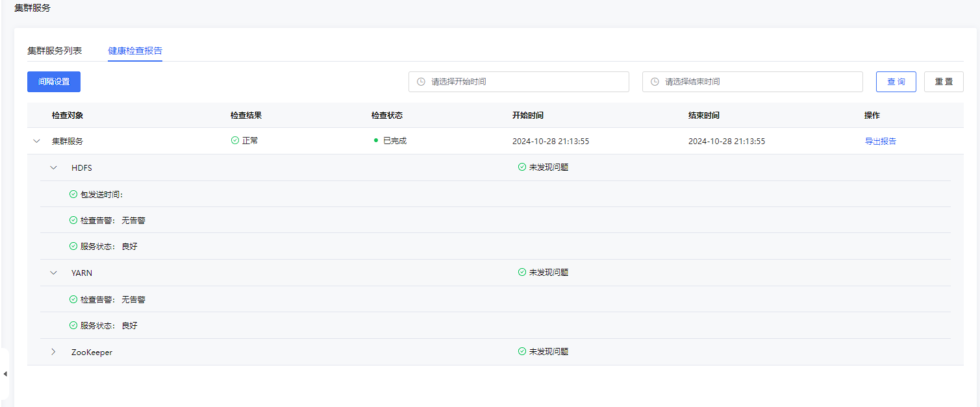The height and width of the screenshot is (407, 980).
Task: Collapse the HDFS row chevron
Action: pos(54,167)
